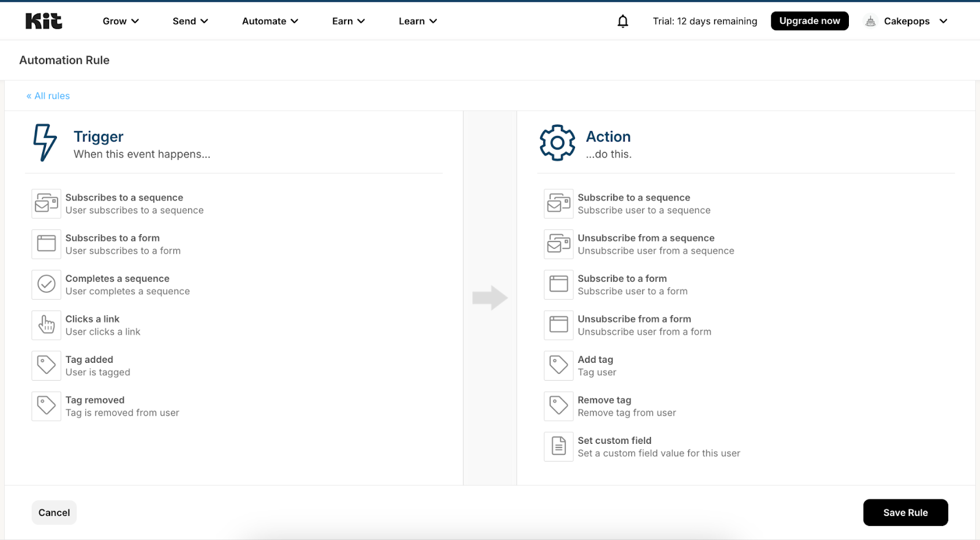Viewport: 980px width, 540px height.
Task: Click the 'Automation Rule' page title
Action: click(x=64, y=60)
